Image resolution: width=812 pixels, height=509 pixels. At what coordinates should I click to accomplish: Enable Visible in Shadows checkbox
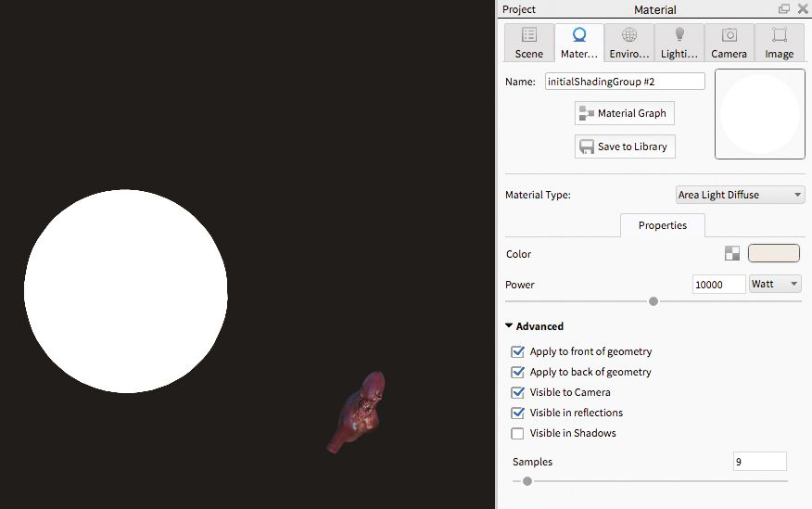pos(517,433)
